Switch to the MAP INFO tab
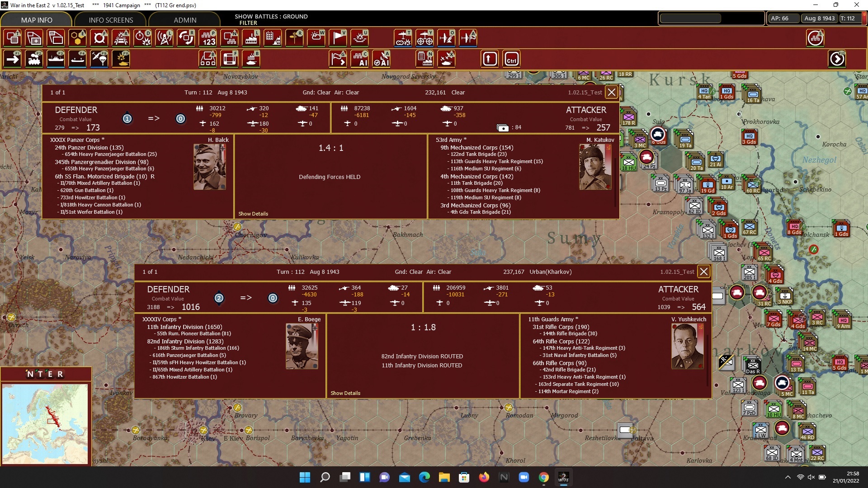The image size is (868, 488). pos(37,20)
